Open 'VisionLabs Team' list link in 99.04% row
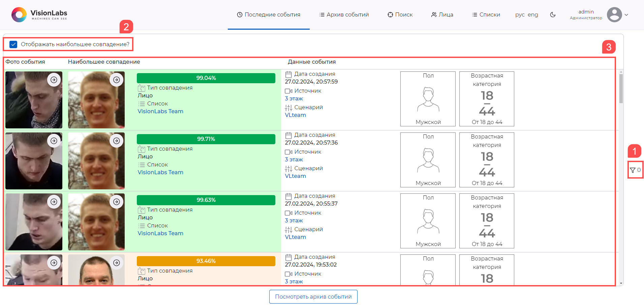This screenshot has width=644, height=308. click(160, 112)
